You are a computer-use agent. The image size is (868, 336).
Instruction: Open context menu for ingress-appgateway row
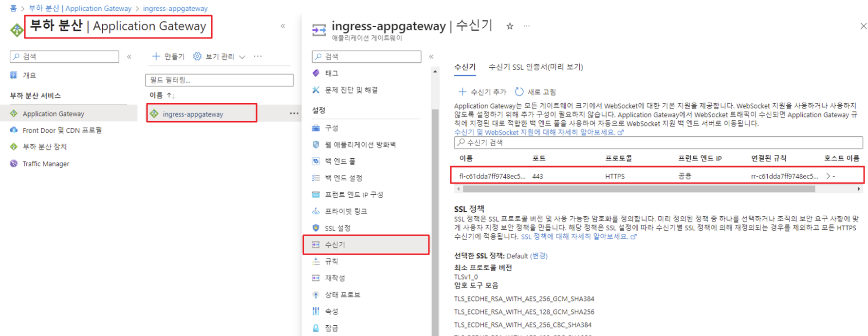tap(294, 113)
